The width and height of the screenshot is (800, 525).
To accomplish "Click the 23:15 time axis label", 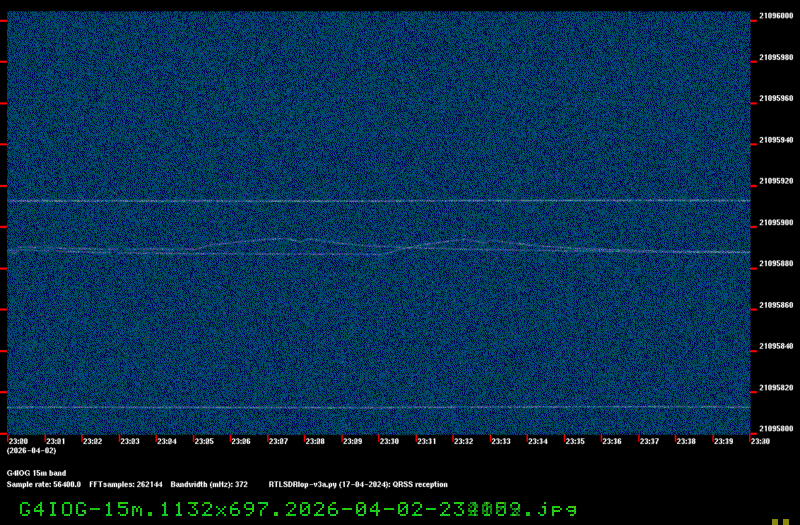I will [x=575, y=441].
